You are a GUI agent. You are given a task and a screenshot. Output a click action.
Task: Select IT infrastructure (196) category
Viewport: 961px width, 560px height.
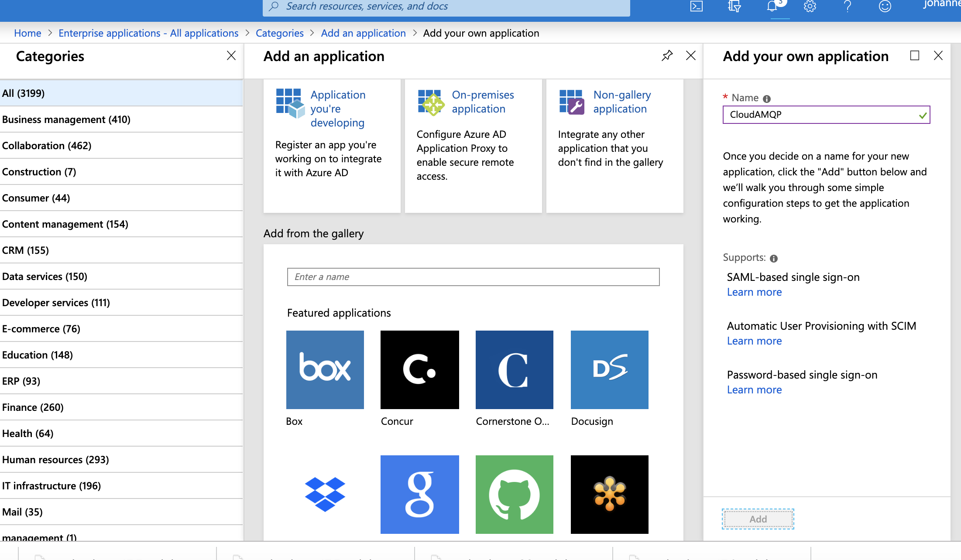pyautogui.click(x=121, y=486)
